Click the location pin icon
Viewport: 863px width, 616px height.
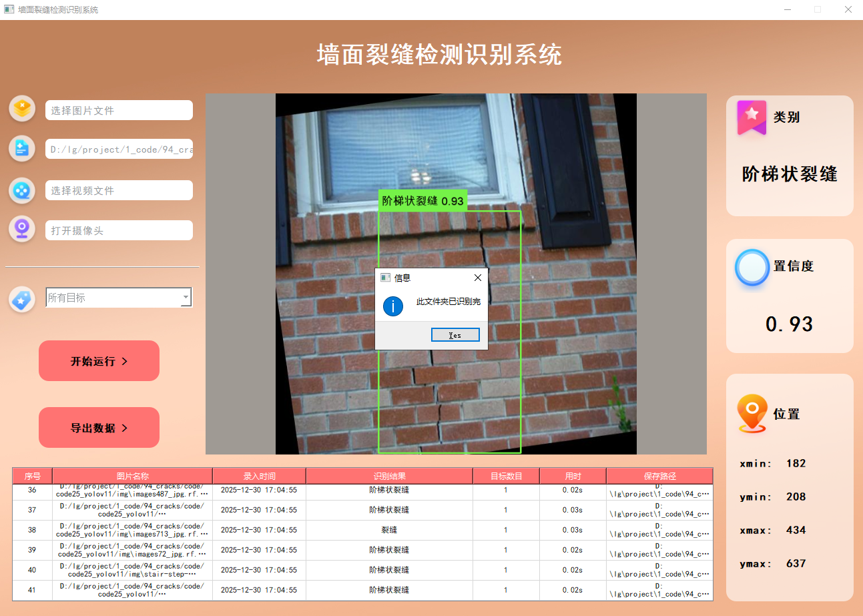752,414
